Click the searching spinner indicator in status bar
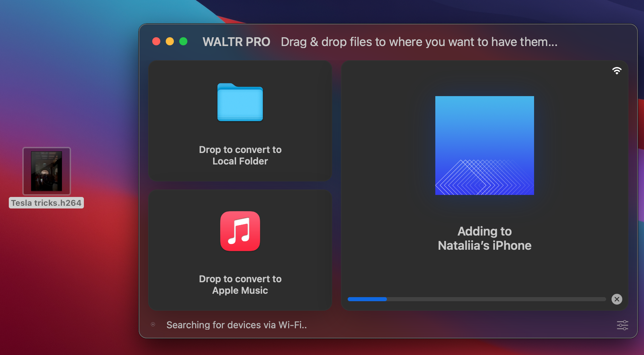Viewport: 644px width, 355px height. point(153,324)
